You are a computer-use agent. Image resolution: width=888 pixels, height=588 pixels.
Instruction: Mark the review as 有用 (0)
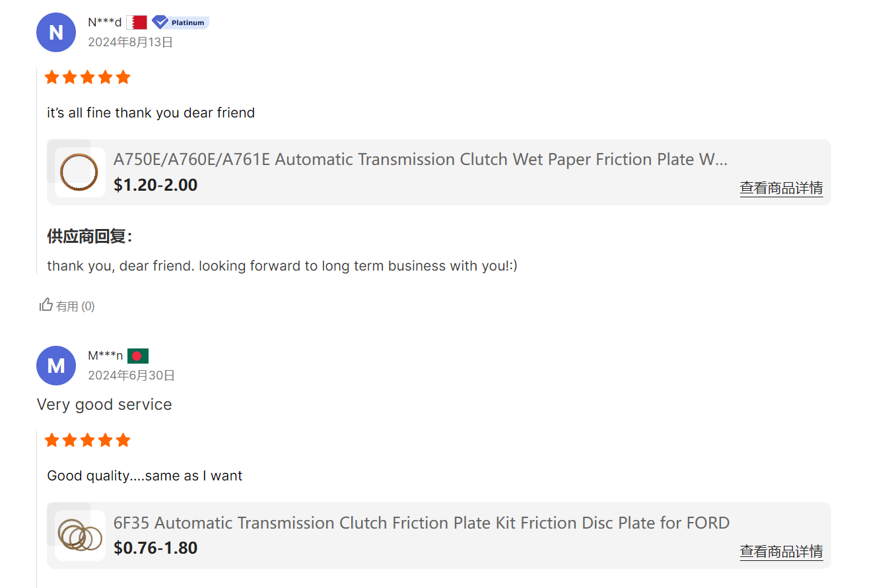click(67, 306)
